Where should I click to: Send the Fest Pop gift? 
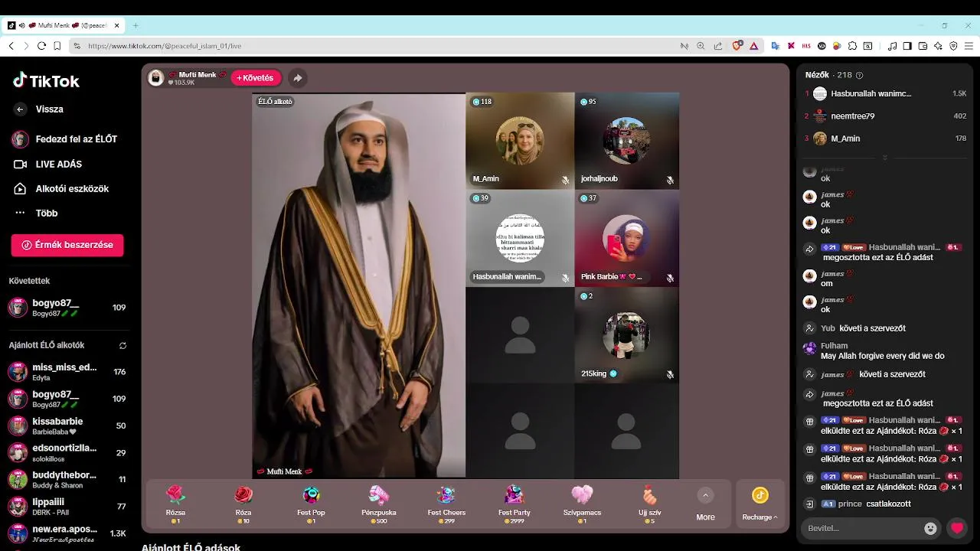click(x=311, y=504)
